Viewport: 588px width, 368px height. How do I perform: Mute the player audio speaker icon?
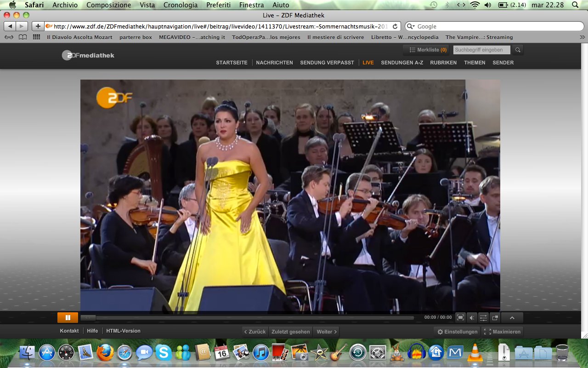tap(472, 317)
